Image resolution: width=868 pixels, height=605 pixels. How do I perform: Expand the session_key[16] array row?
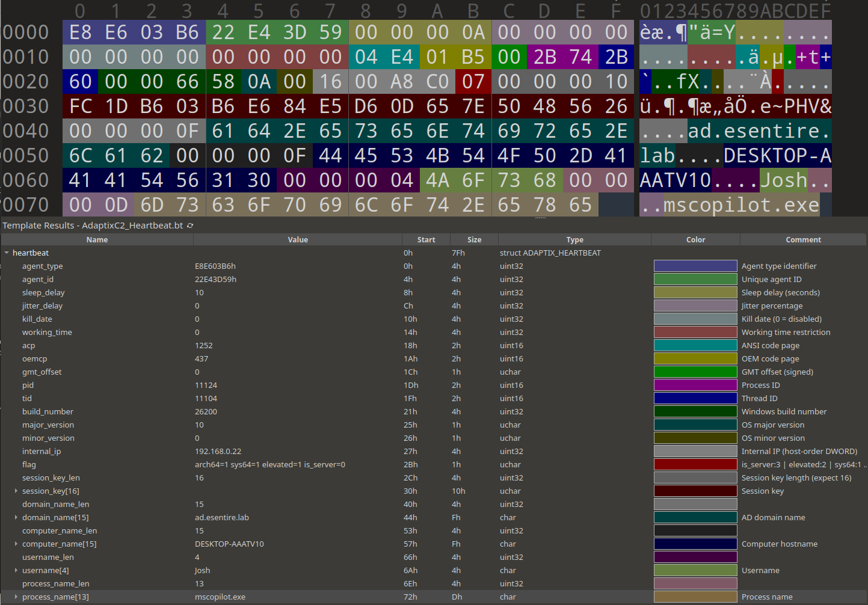click(x=16, y=491)
